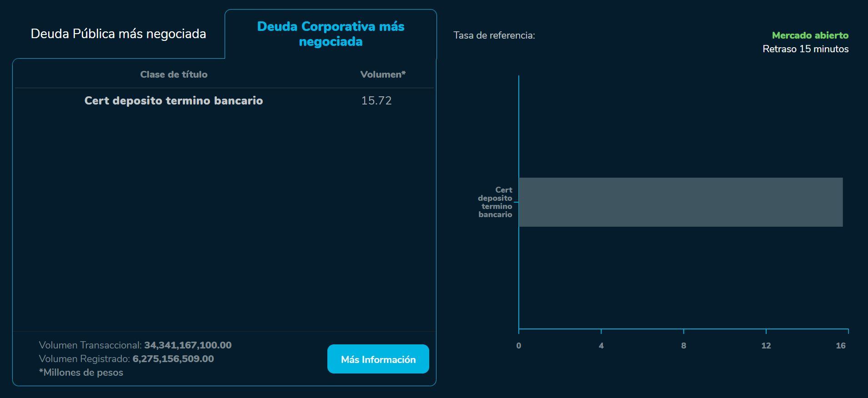This screenshot has height=398, width=868.
Task: Click the Clase de título column header
Action: 174,75
